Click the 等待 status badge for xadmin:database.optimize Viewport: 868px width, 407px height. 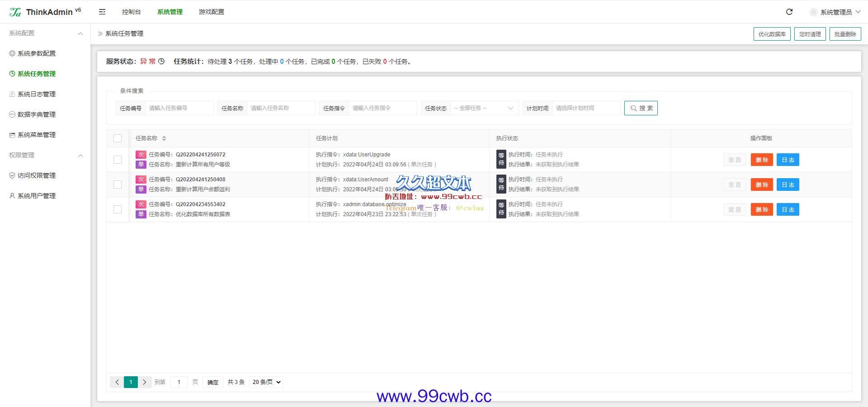pos(501,209)
